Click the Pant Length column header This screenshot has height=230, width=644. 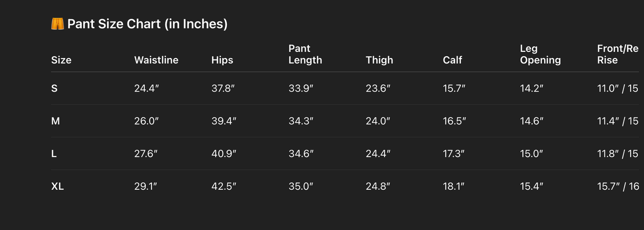click(x=305, y=54)
